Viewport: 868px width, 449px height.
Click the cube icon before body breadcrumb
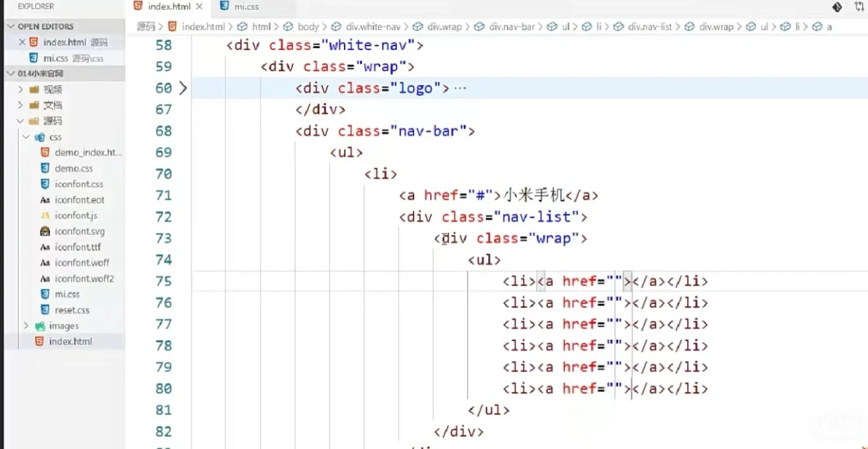pyautogui.click(x=288, y=27)
